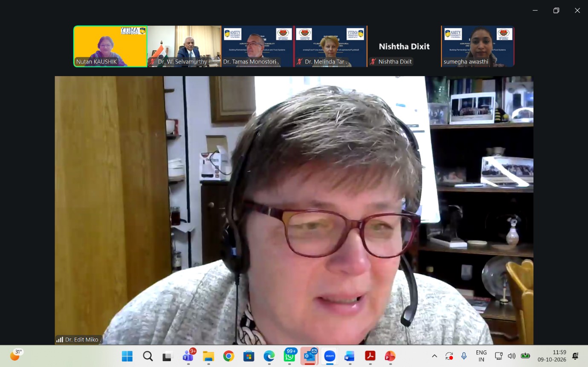Switch to Outlook in the taskbar

(x=310, y=356)
